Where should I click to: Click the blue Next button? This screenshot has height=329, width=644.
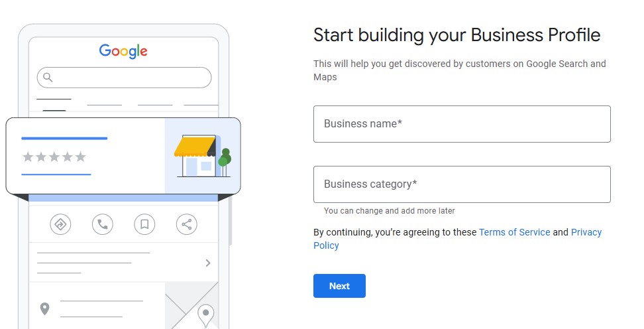tap(339, 286)
